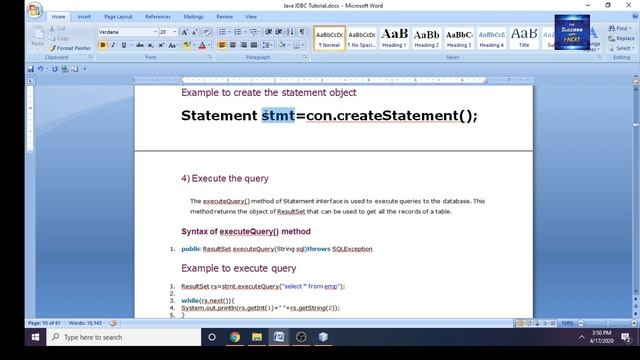This screenshot has height=360, width=640.
Task: Apply the No Spacing style
Action: [362, 38]
